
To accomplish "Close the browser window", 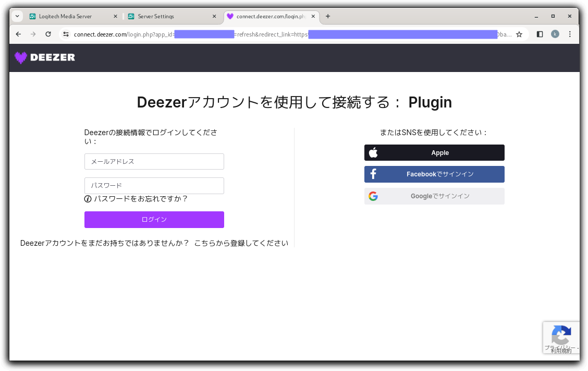I will point(570,16).
